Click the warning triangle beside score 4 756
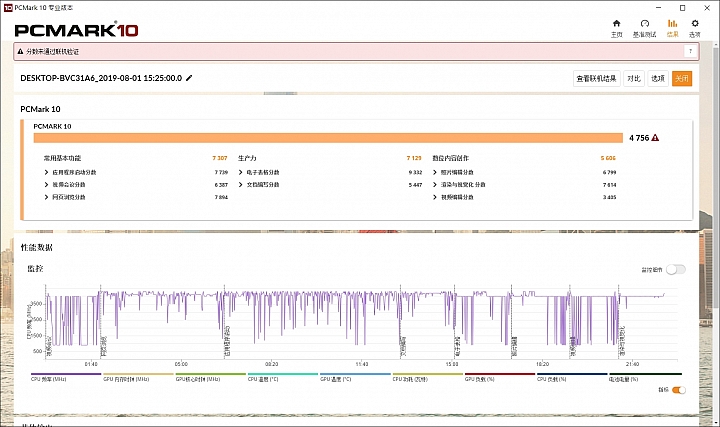 click(x=655, y=138)
